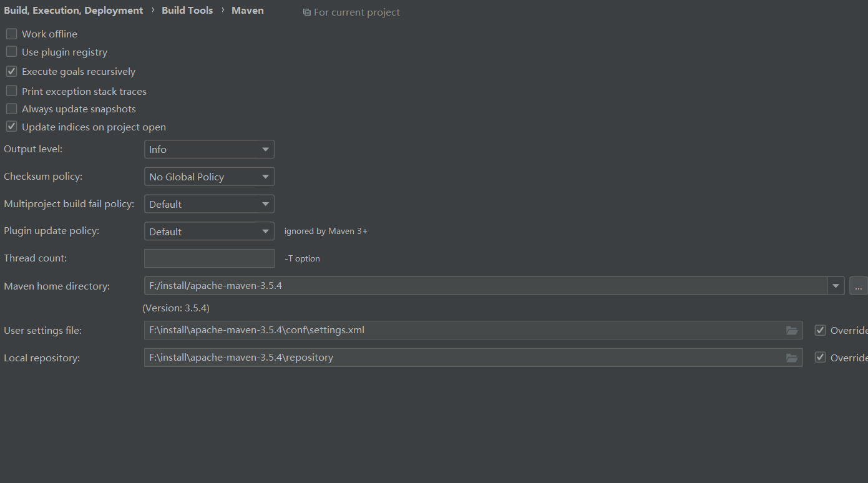Image resolution: width=868 pixels, height=483 pixels.
Task: Click the 'Output level:' label
Action: tap(33, 149)
